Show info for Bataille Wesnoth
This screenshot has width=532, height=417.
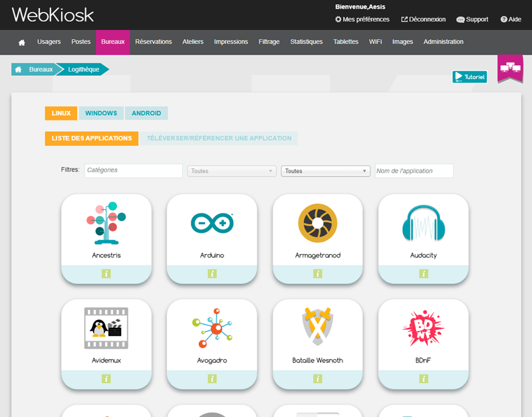(318, 378)
